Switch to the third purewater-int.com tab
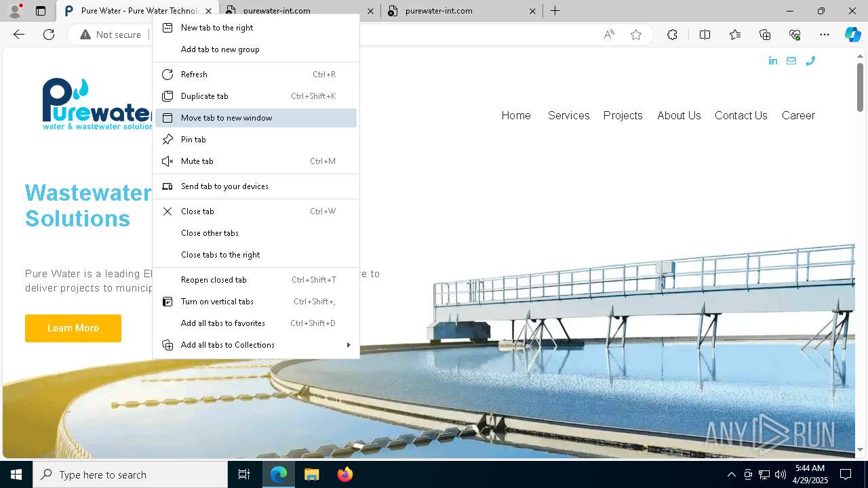Image resolution: width=868 pixels, height=488 pixels. tap(462, 11)
